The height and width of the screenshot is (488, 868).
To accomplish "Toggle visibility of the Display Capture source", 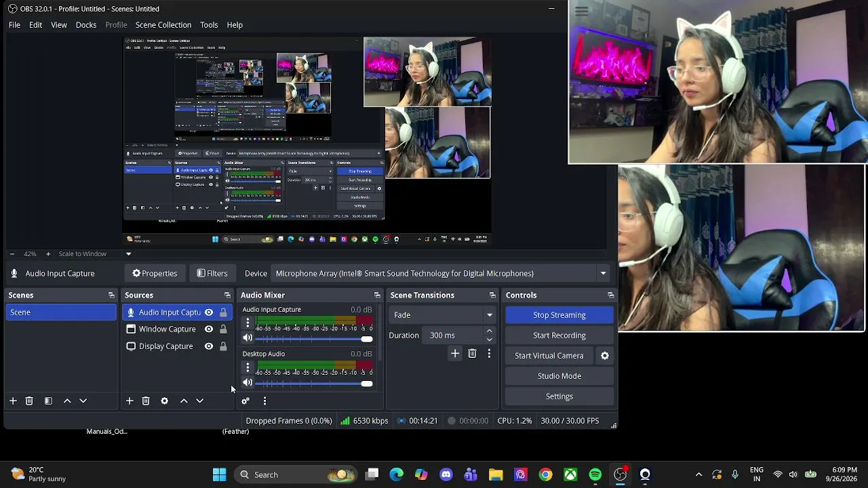I will pos(209,346).
